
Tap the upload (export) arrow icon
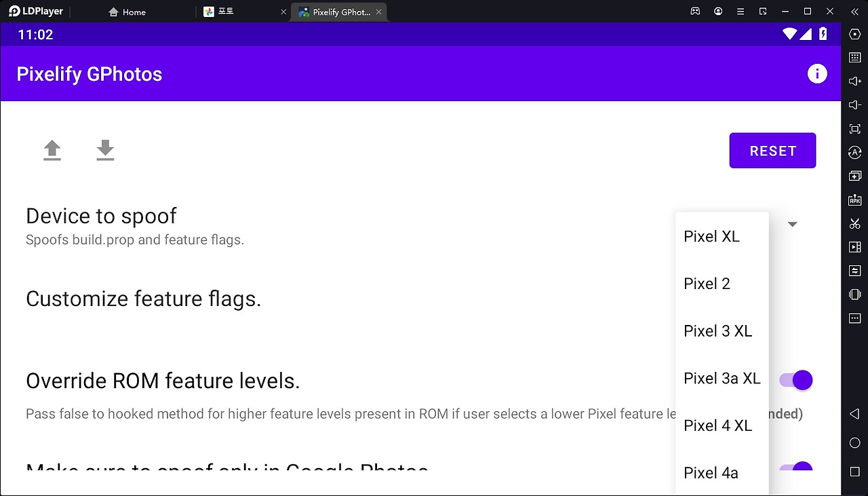point(52,150)
